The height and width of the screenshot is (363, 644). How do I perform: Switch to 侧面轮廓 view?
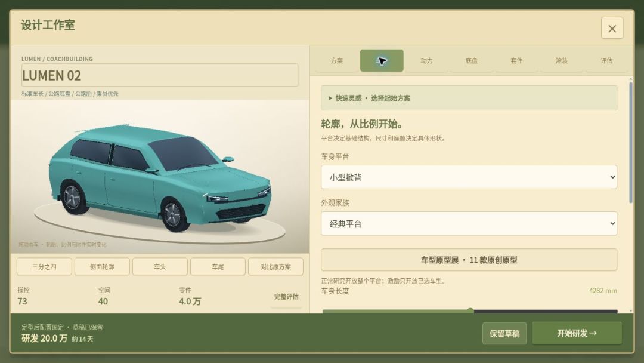(102, 267)
